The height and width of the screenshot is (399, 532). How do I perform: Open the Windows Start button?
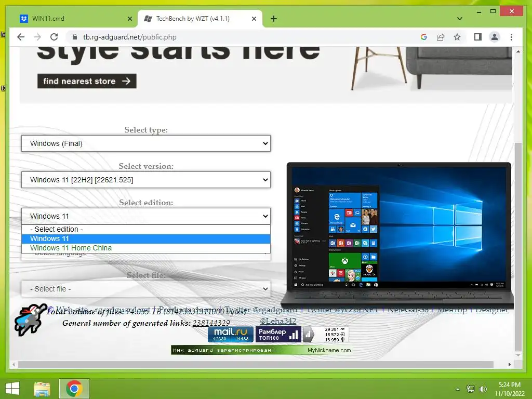tap(12, 389)
